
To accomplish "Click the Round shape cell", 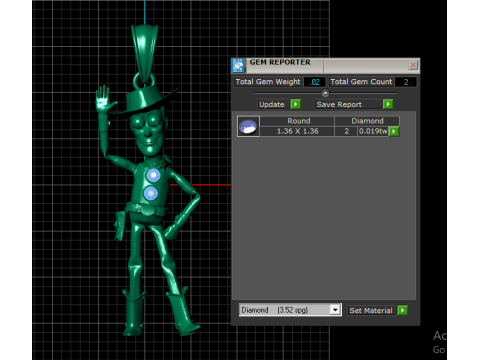I will click(297, 121).
